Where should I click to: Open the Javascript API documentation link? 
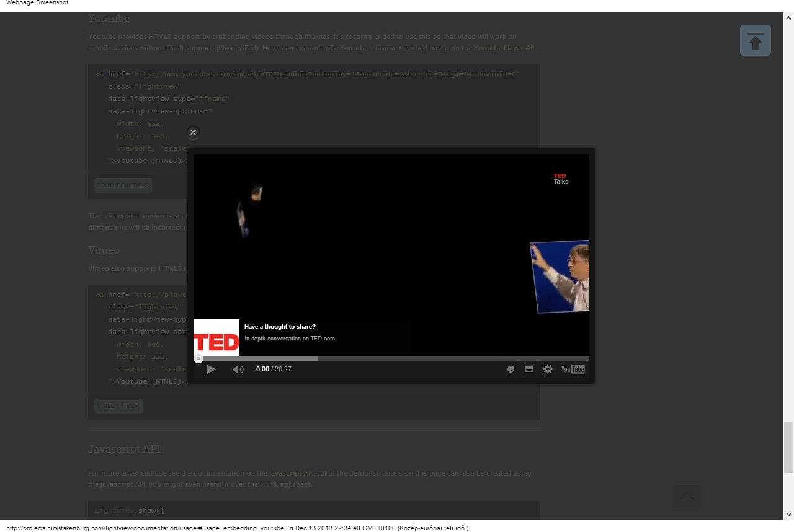pyautogui.click(x=292, y=473)
